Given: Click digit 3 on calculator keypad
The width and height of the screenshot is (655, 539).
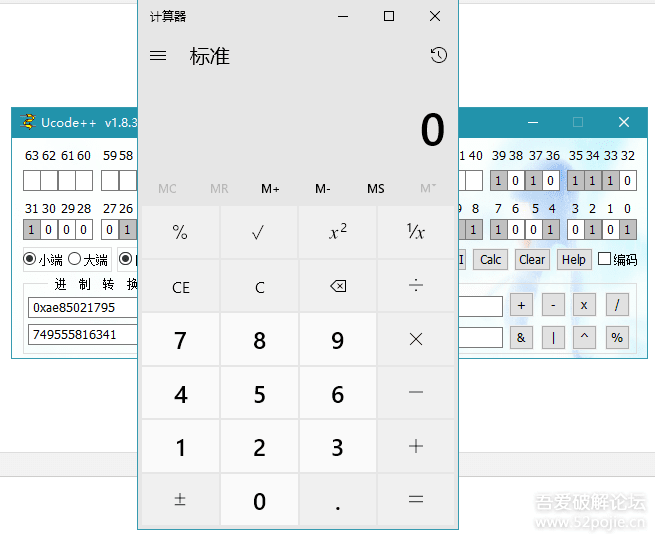Looking at the screenshot, I should click(x=338, y=446).
